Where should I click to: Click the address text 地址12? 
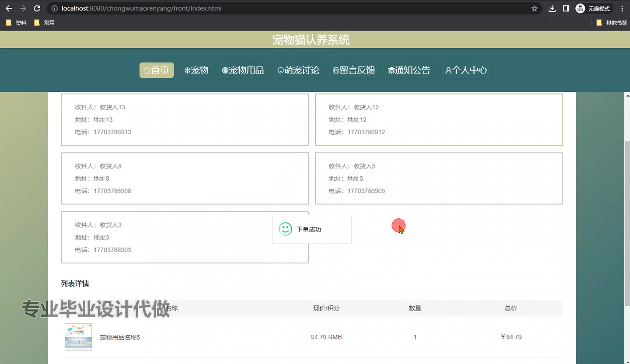[x=357, y=119]
